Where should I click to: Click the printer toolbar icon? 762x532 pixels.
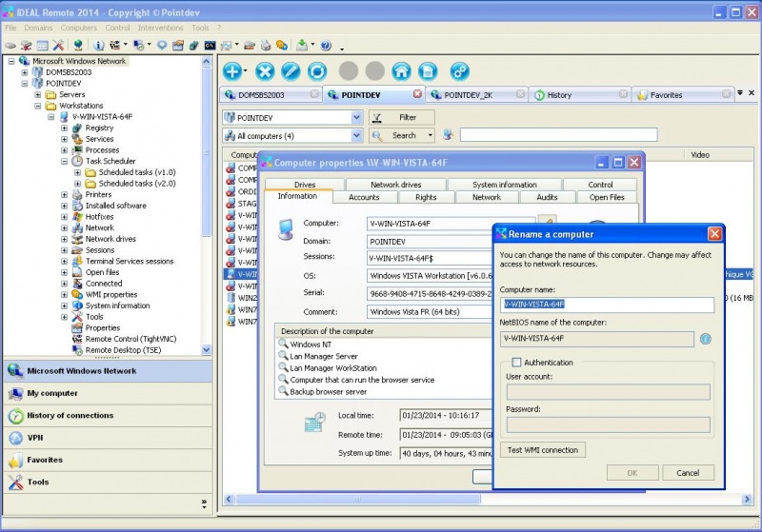coord(266,46)
